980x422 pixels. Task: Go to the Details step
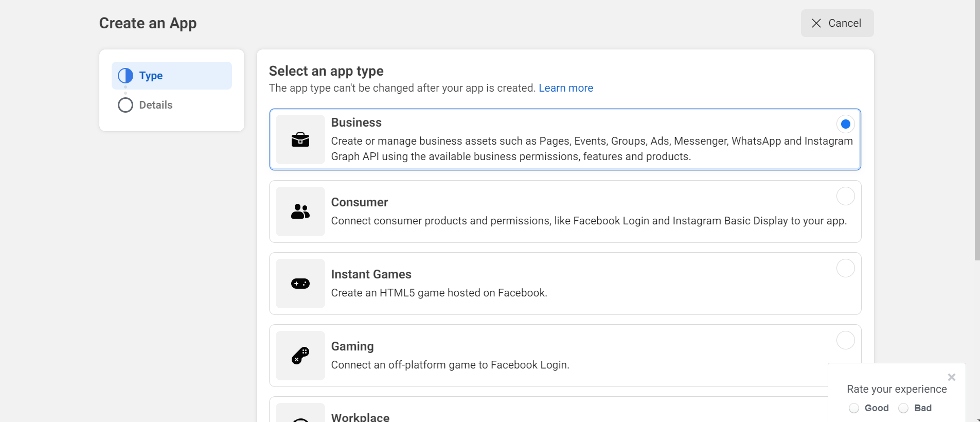tap(172, 105)
